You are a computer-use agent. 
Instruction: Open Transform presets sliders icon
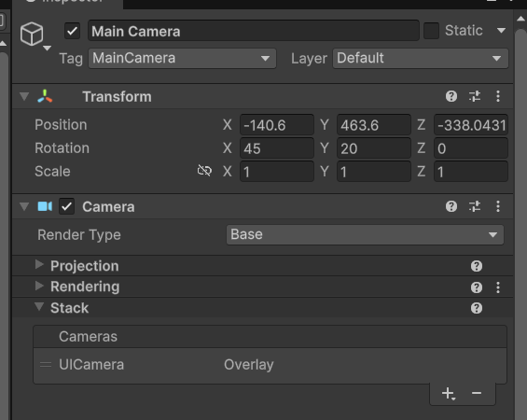pos(475,96)
